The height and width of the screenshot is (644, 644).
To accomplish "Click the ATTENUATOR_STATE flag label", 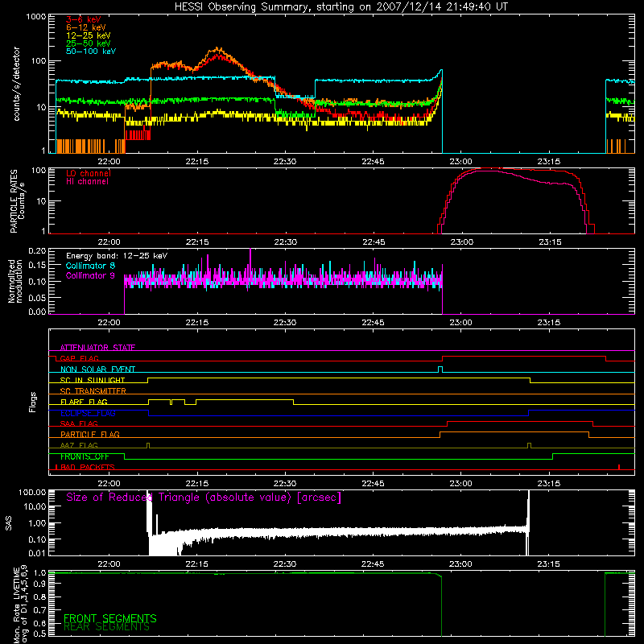I will [97, 348].
